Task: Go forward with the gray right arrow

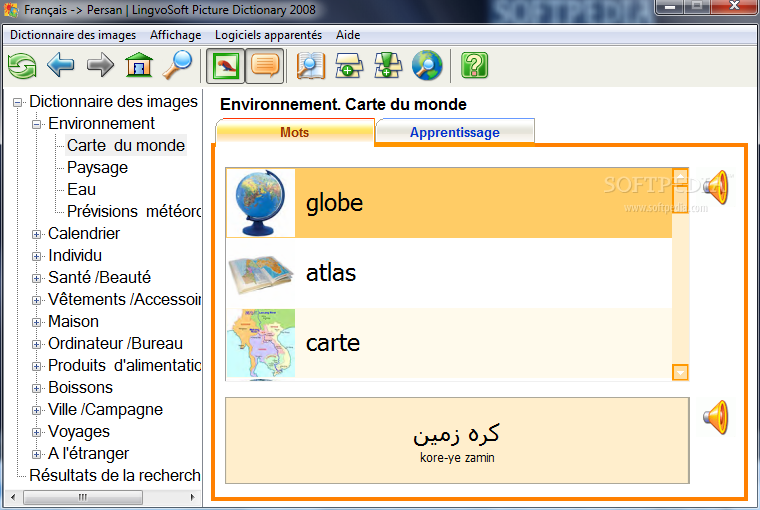Action: (100, 65)
